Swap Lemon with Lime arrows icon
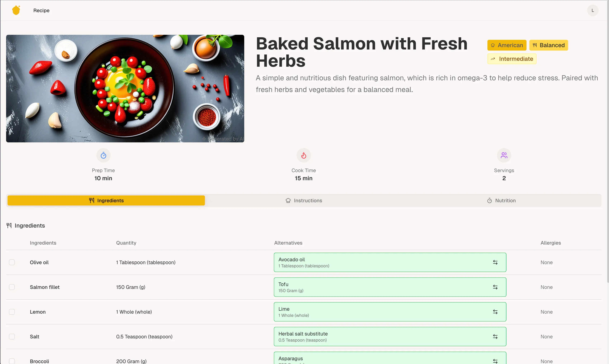This screenshot has height=364, width=609. 495,312
